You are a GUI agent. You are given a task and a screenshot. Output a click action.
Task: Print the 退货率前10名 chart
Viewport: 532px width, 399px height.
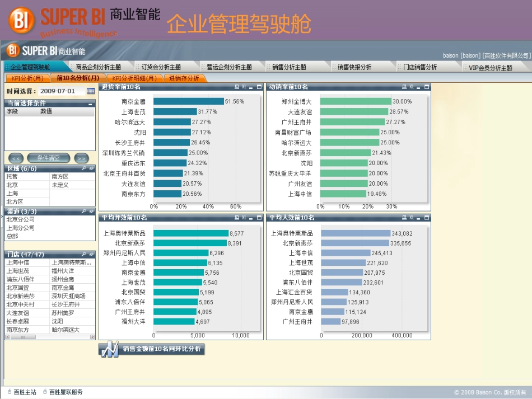237,87
